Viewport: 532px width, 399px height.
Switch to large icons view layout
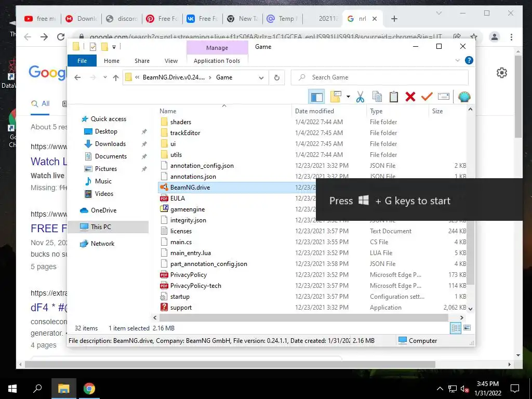(x=467, y=328)
